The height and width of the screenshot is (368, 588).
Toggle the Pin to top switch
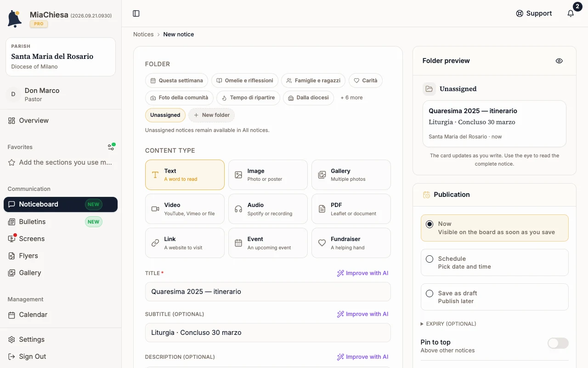[558, 343]
